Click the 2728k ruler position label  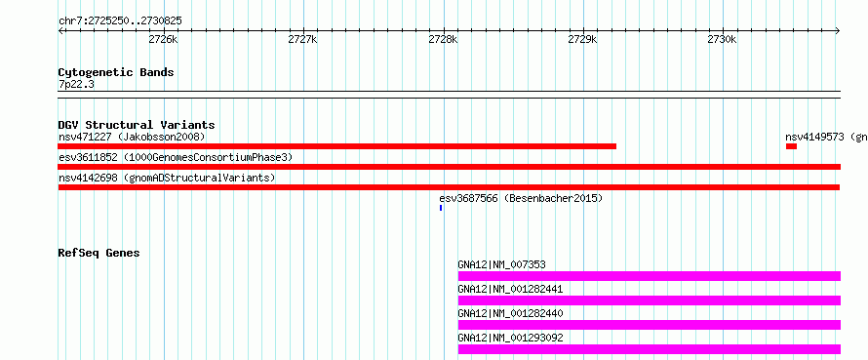click(x=443, y=39)
